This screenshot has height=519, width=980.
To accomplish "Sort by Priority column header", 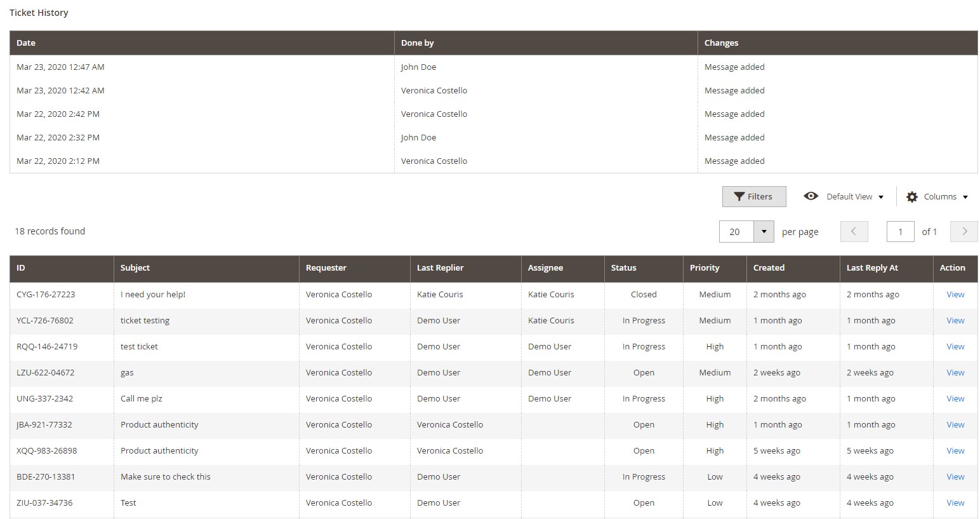I will [x=715, y=268].
